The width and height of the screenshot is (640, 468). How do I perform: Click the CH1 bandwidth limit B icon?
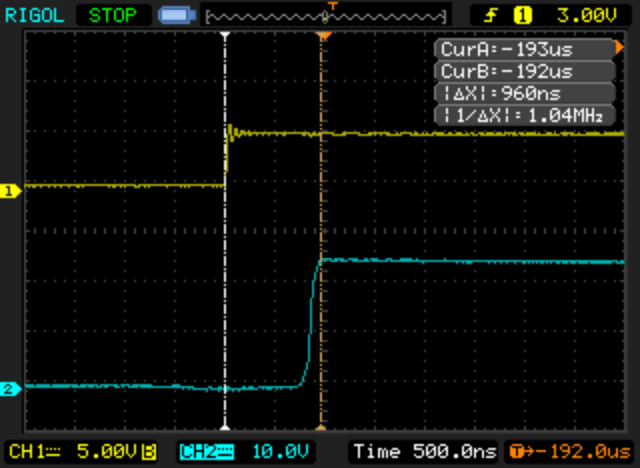click(x=149, y=452)
